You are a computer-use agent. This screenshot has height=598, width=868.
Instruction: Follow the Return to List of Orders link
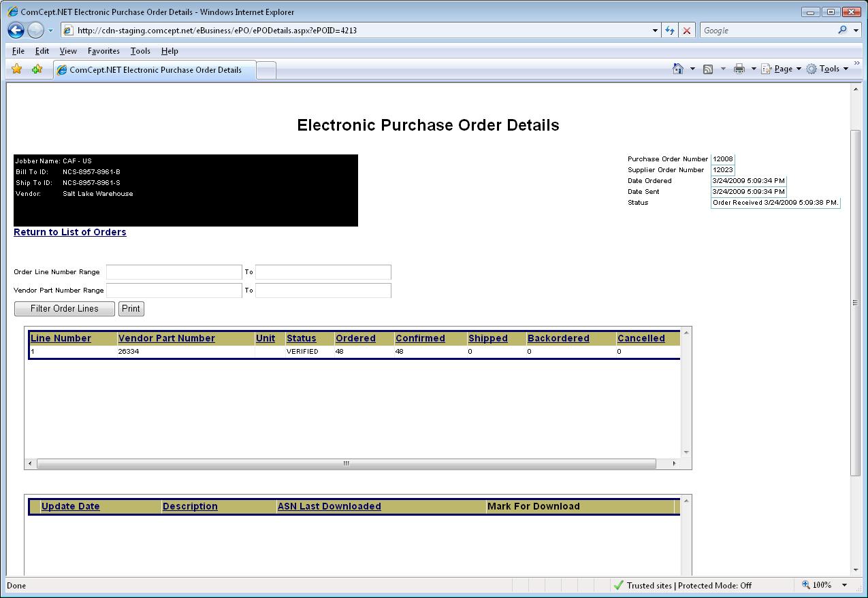pyautogui.click(x=70, y=232)
